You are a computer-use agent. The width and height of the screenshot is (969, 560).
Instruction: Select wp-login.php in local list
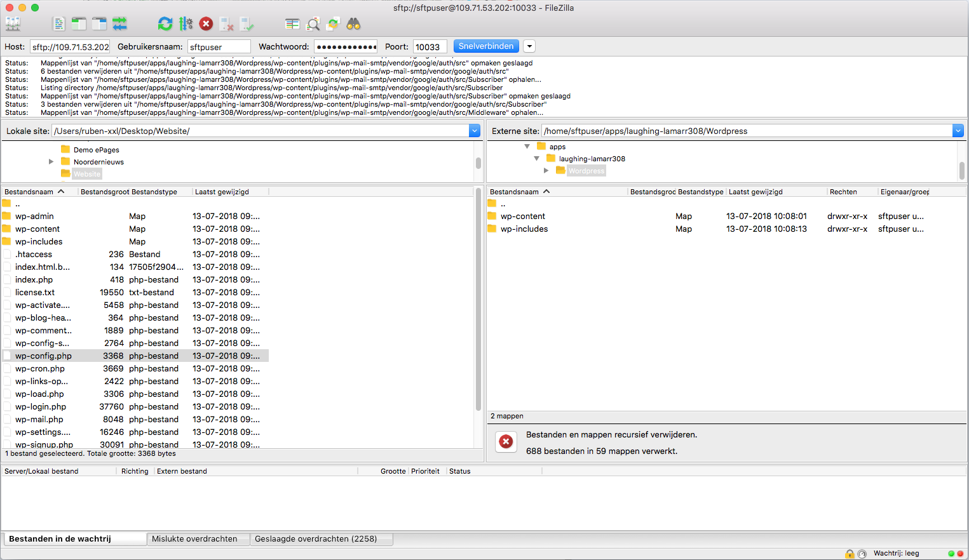(x=135, y=407)
